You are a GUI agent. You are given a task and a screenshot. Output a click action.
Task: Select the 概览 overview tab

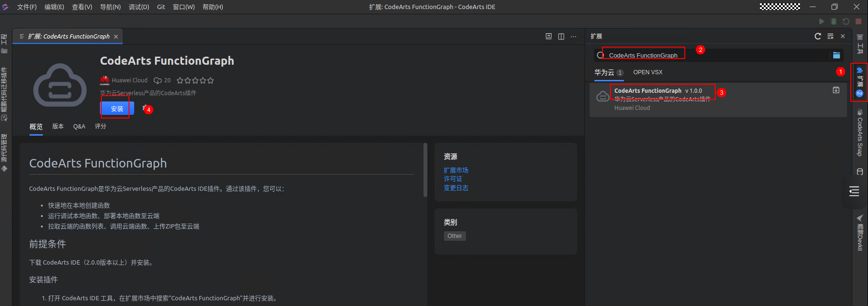coord(36,127)
